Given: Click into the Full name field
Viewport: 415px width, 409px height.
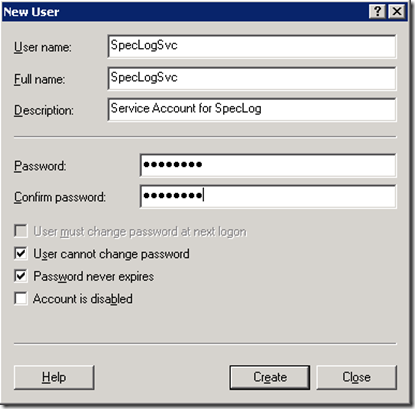Looking at the screenshot, I should pyautogui.click(x=252, y=78).
